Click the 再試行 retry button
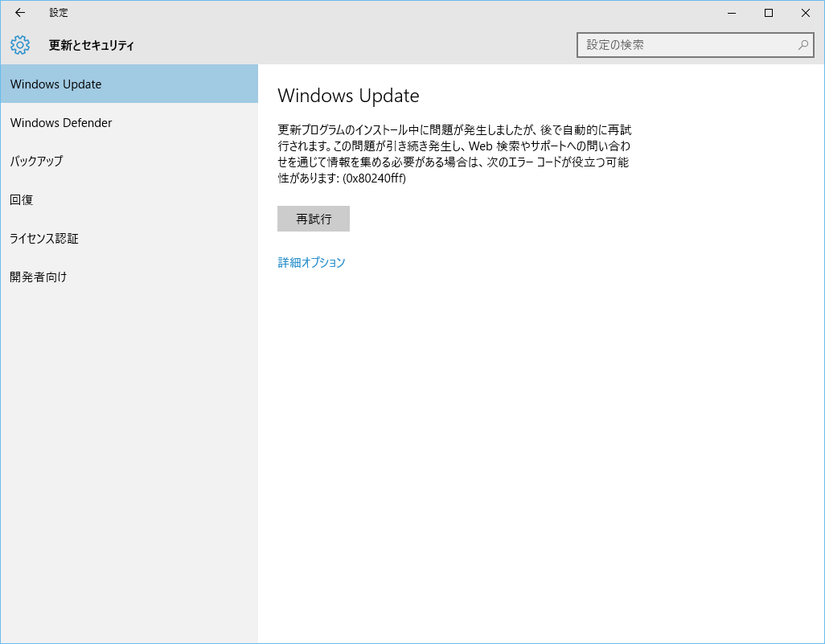Image resolution: width=825 pixels, height=644 pixels. (314, 219)
